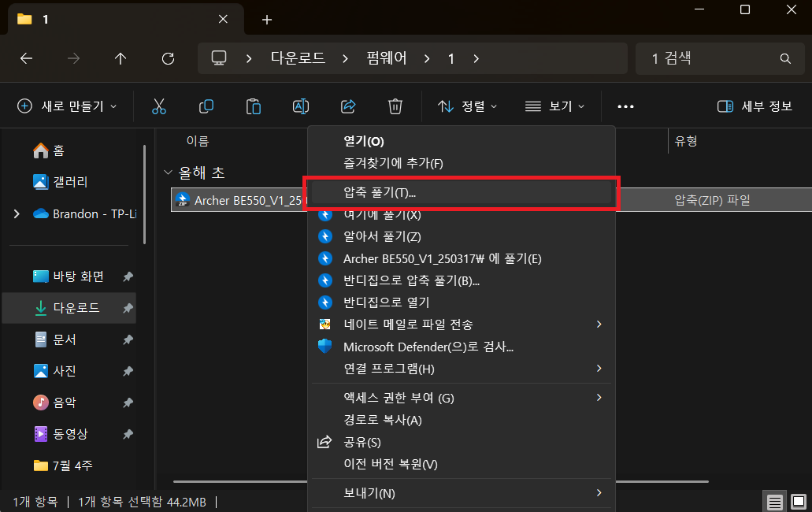This screenshot has height=512, width=812.
Task: Go to 바탕 화면 quick access folder
Action: (x=69, y=277)
